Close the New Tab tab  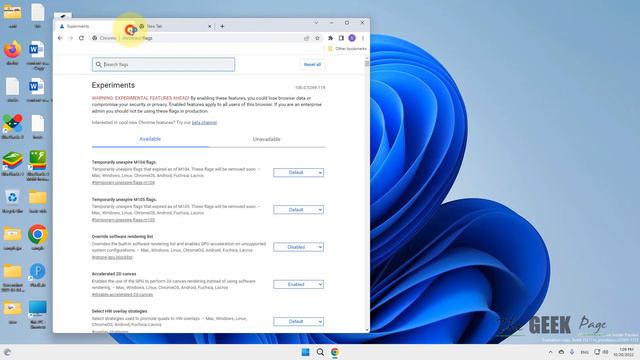pyautogui.click(x=210, y=26)
